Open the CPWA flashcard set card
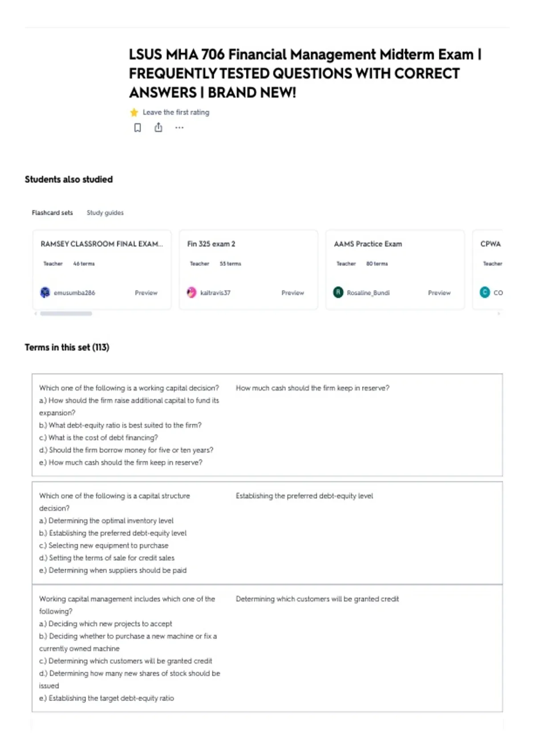534x756 pixels. pyautogui.click(x=488, y=269)
